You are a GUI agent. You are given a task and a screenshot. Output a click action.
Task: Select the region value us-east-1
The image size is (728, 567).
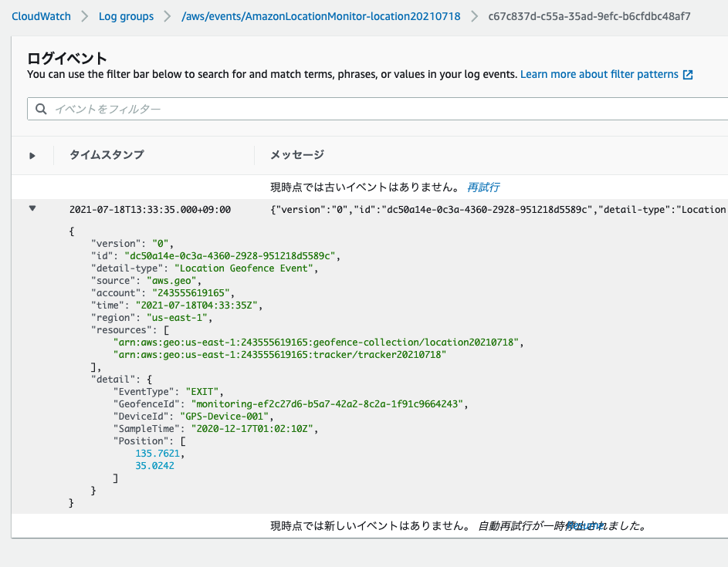177,318
